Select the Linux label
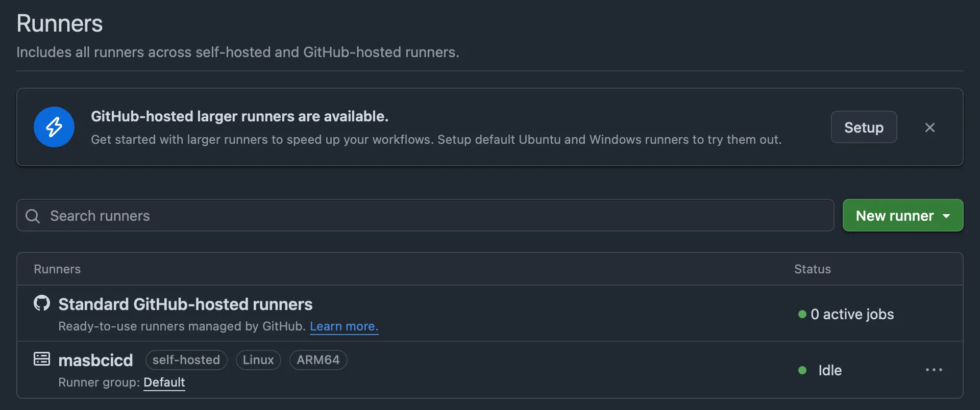This screenshot has height=410, width=980. point(258,360)
